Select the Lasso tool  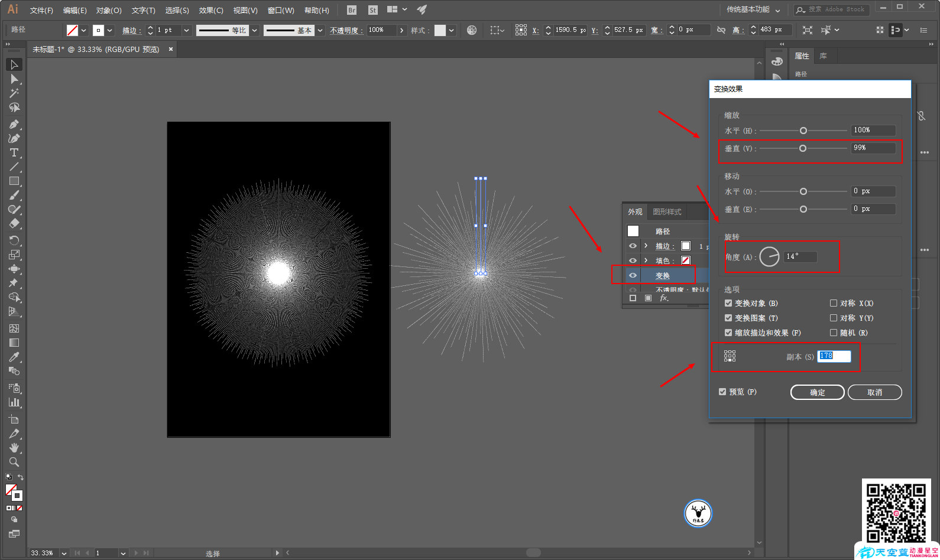pyautogui.click(x=14, y=108)
